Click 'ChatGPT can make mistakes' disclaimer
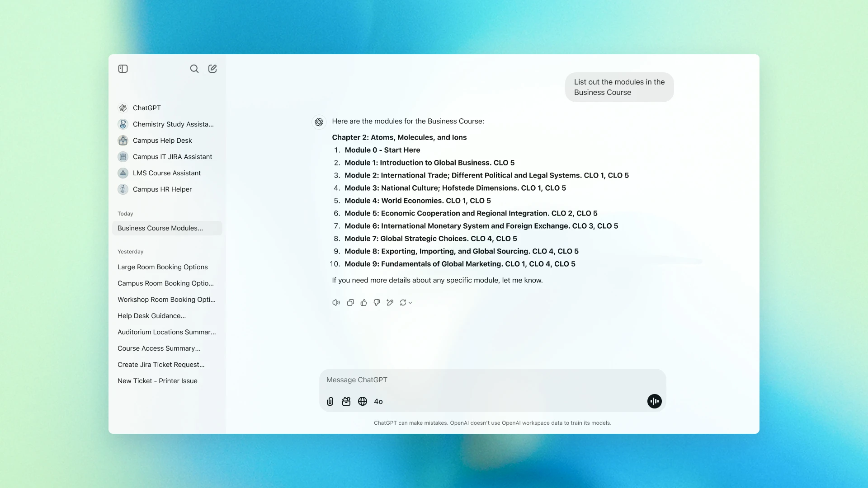This screenshot has height=488, width=868. click(492, 423)
